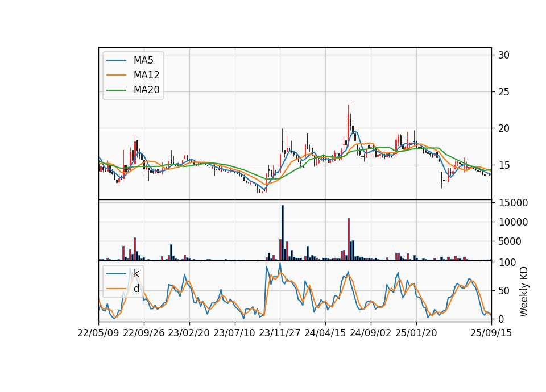Click the blue MA5 legend line sample
Viewport: 546px width, 392px height.
click(x=116, y=60)
